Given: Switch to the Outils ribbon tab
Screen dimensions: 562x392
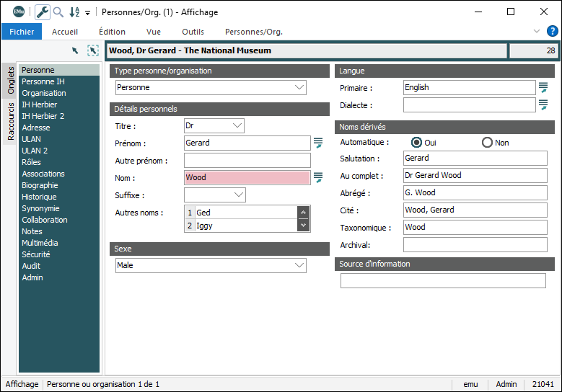Looking at the screenshot, I should click(193, 32).
